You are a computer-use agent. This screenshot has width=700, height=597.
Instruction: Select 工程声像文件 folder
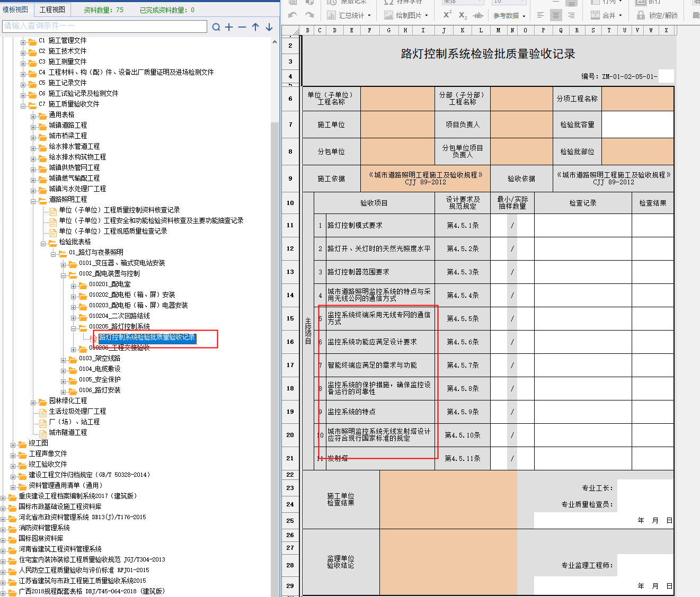[48, 453]
